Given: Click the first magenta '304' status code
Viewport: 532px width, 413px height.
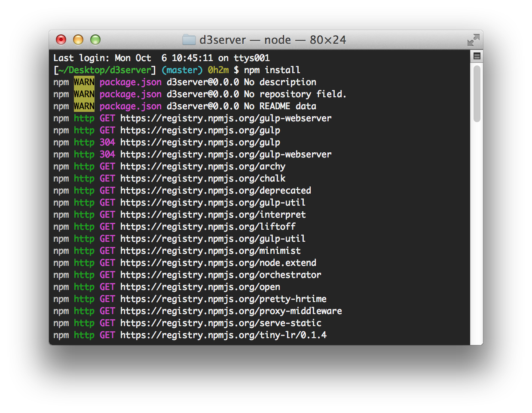Looking at the screenshot, I should tap(107, 142).
